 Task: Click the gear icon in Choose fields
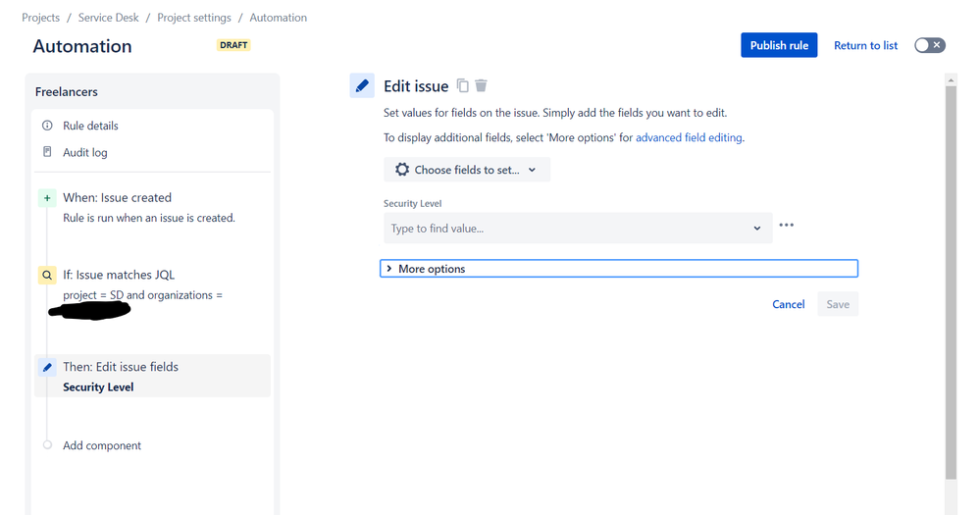(x=402, y=170)
